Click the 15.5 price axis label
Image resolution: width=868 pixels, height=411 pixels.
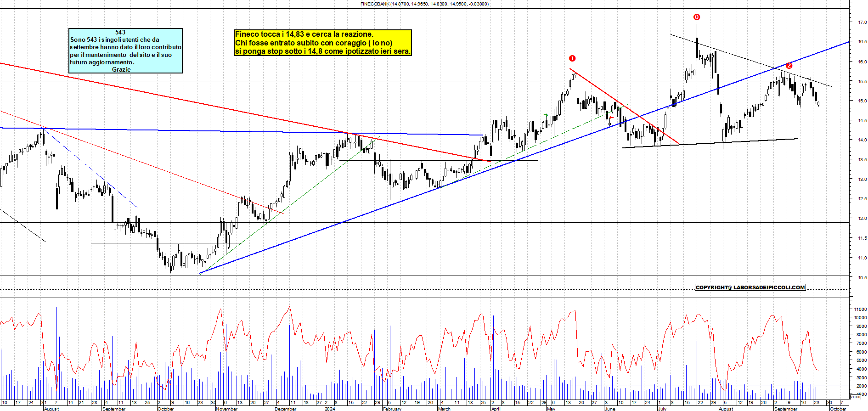tap(862, 81)
